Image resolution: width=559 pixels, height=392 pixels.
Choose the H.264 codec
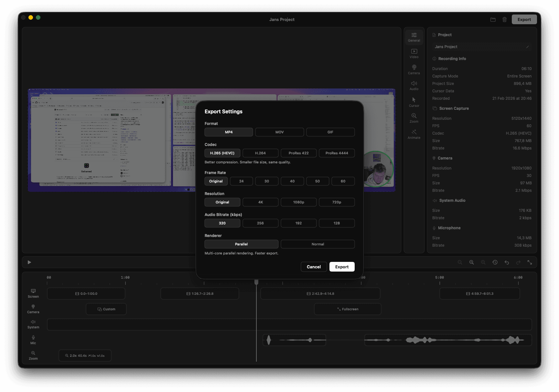(260, 153)
